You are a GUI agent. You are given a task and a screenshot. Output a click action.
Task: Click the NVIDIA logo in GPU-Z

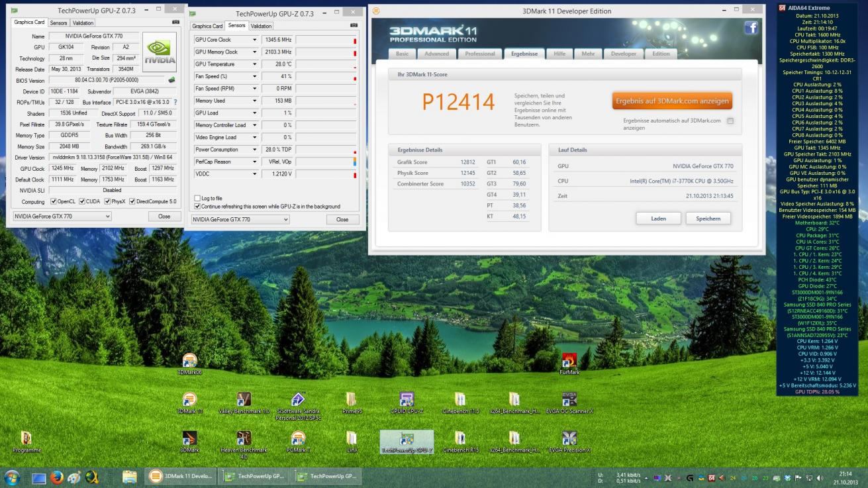160,52
